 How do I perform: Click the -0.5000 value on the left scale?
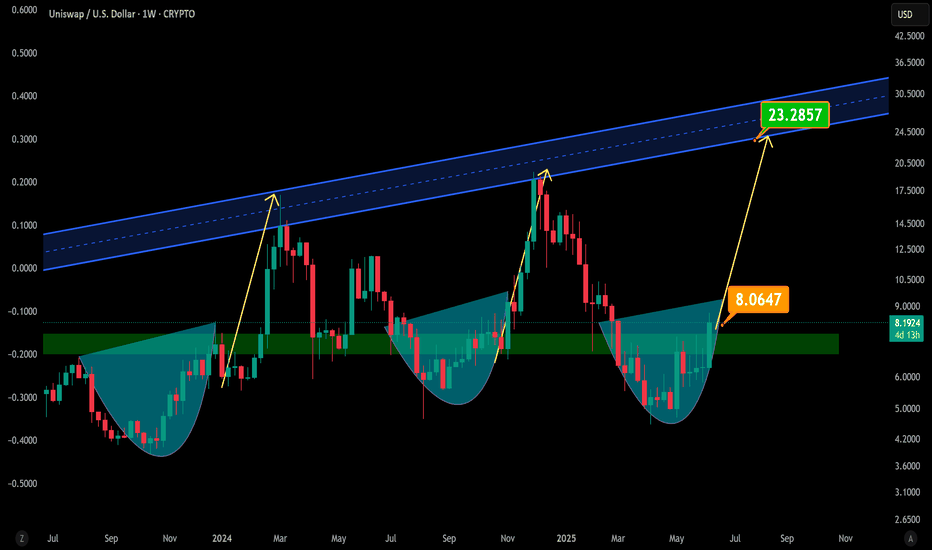tap(23, 483)
